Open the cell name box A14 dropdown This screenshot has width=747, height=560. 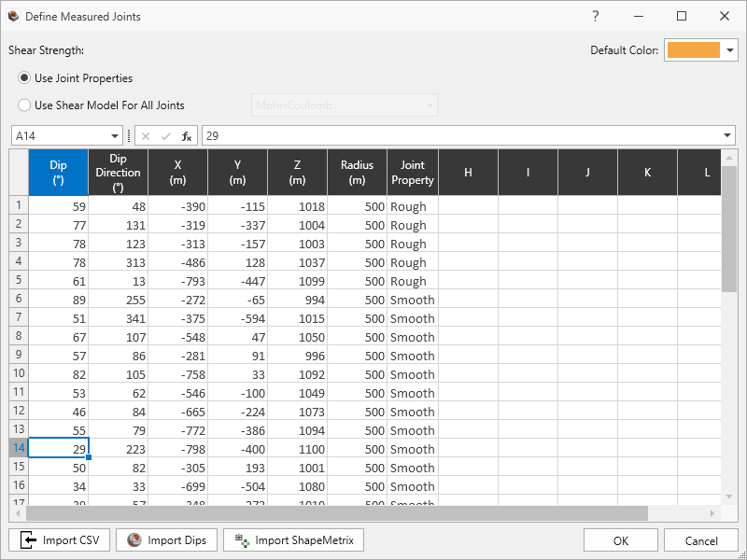tap(114, 136)
